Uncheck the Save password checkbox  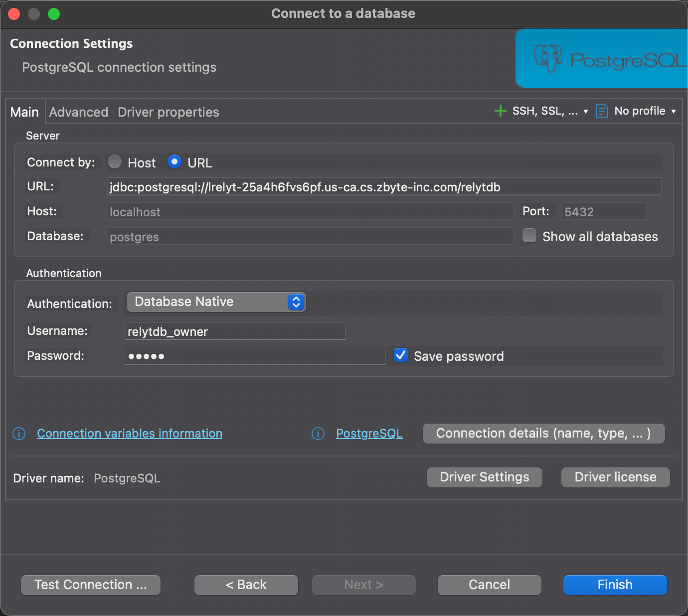coord(401,355)
